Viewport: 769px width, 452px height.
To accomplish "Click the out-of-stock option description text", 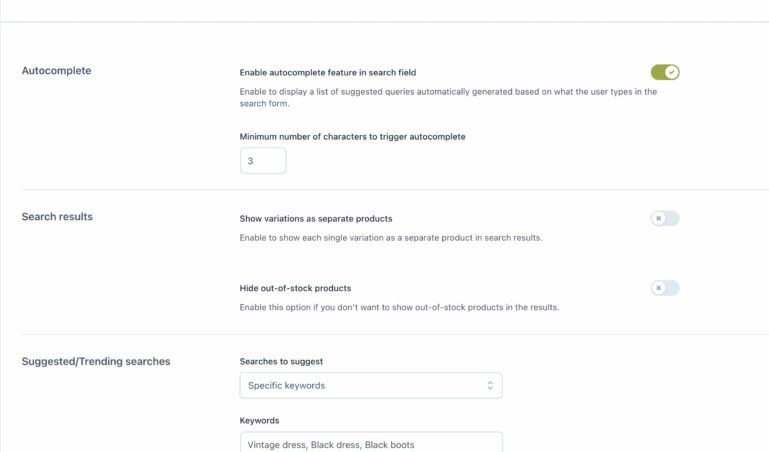I will click(399, 307).
